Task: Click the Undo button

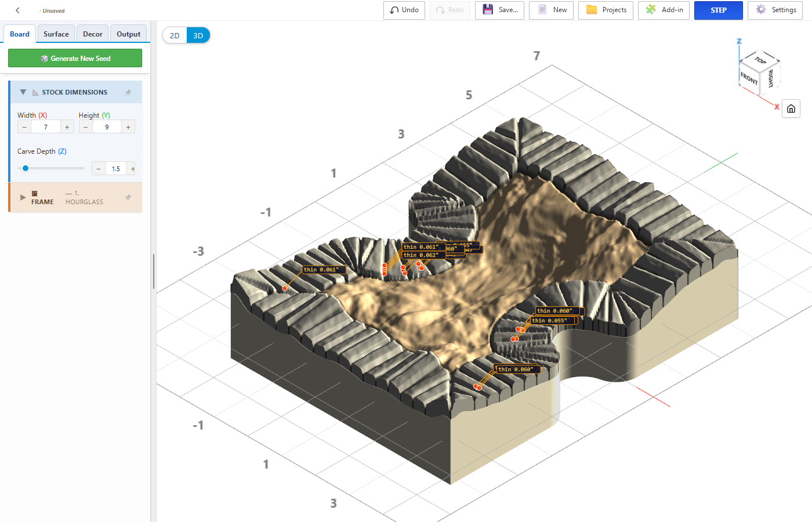Action: pyautogui.click(x=404, y=10)
